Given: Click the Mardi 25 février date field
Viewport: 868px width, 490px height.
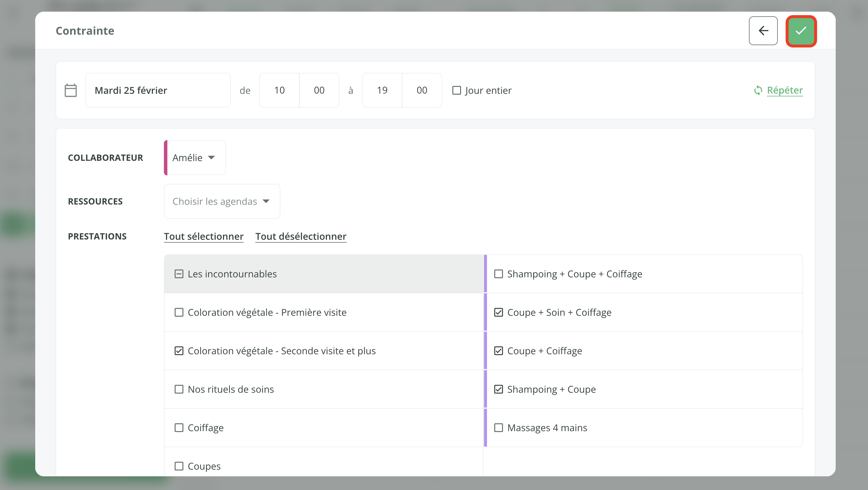Looking at the screenshot, I should pyautogui.click(x=158, y=90).
